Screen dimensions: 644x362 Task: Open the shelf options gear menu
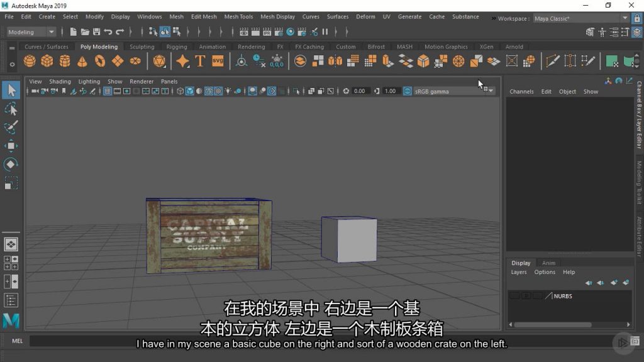[x=12, y=65]
